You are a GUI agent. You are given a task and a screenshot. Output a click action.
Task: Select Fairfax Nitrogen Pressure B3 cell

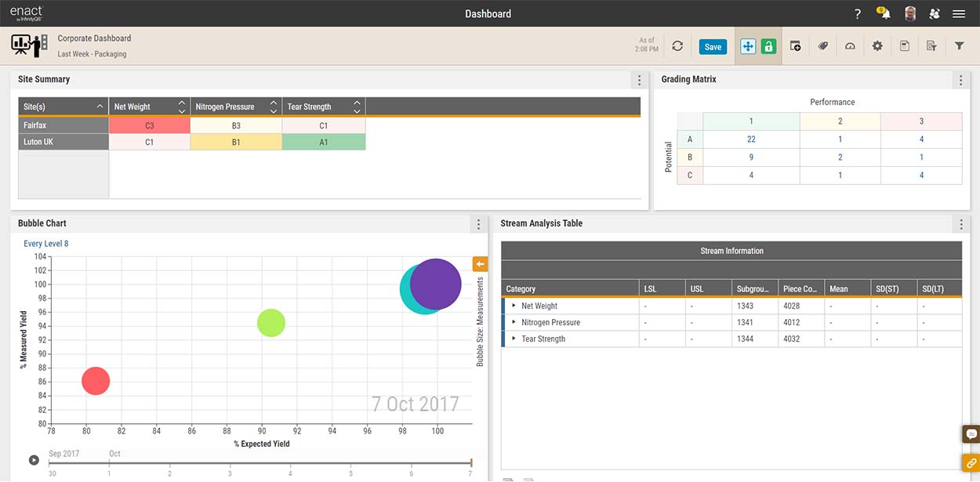pos(236,125)
